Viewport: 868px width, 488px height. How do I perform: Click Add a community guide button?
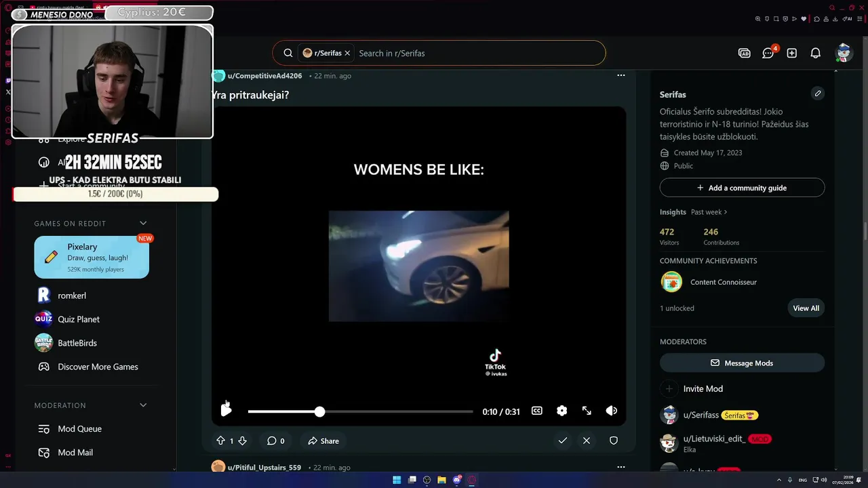[742, 188]
